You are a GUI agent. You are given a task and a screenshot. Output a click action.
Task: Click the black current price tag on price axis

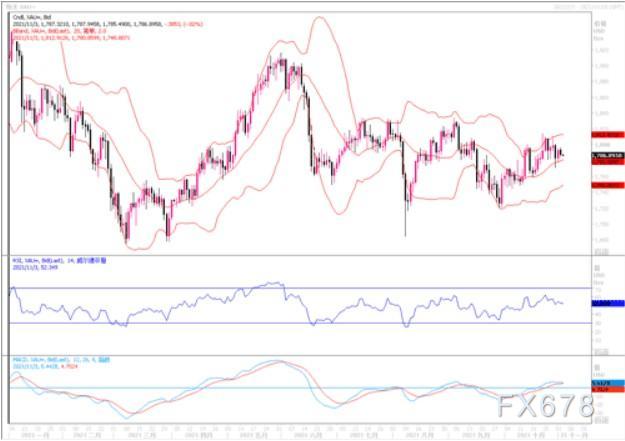tap(607, 156)
